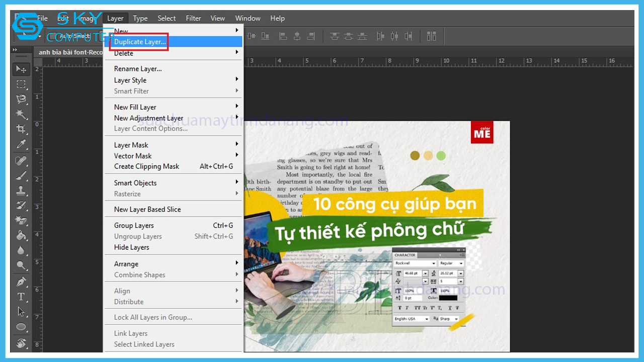Select the Clone Stamp tool
This screenshot has width=644, height=362.
click(x=21, y=190)
